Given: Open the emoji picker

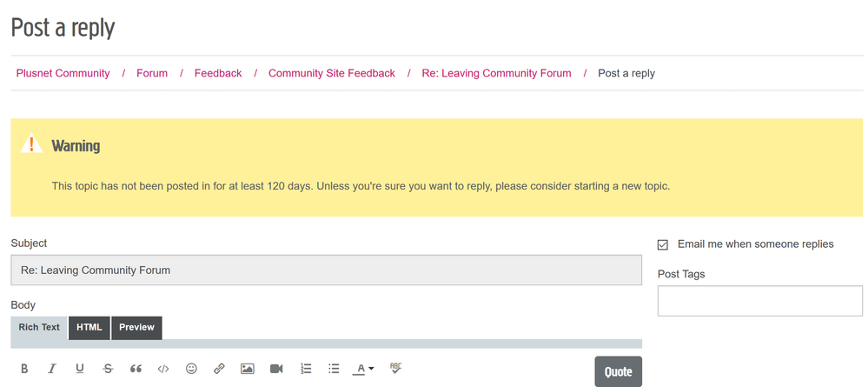Looking at the screenshot, I should (191, 369).
